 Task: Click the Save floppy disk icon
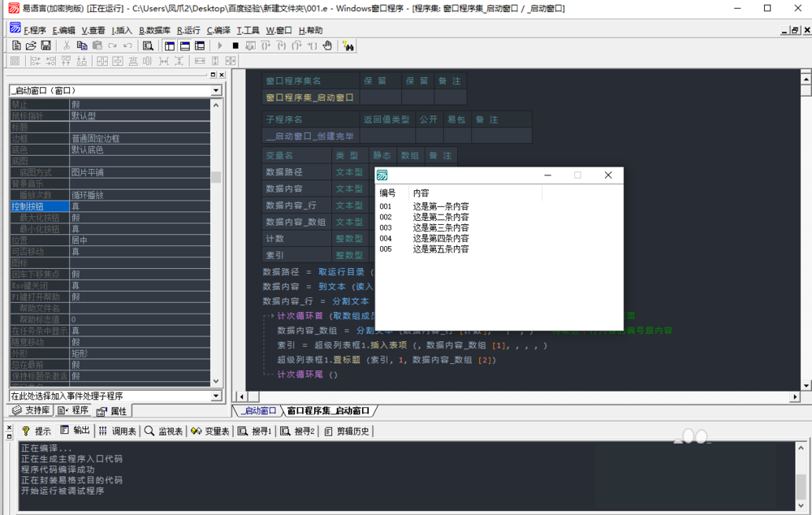click(x=46, y=45)
